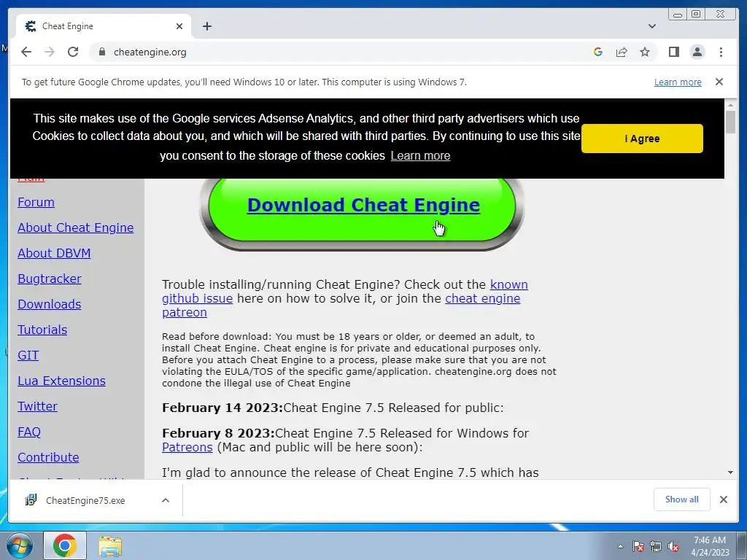Image resolution: width=747 pixels, height=560 pixels.
Task: Open the Contribute link
Action: pyautogui.click(x=49, y=457)
